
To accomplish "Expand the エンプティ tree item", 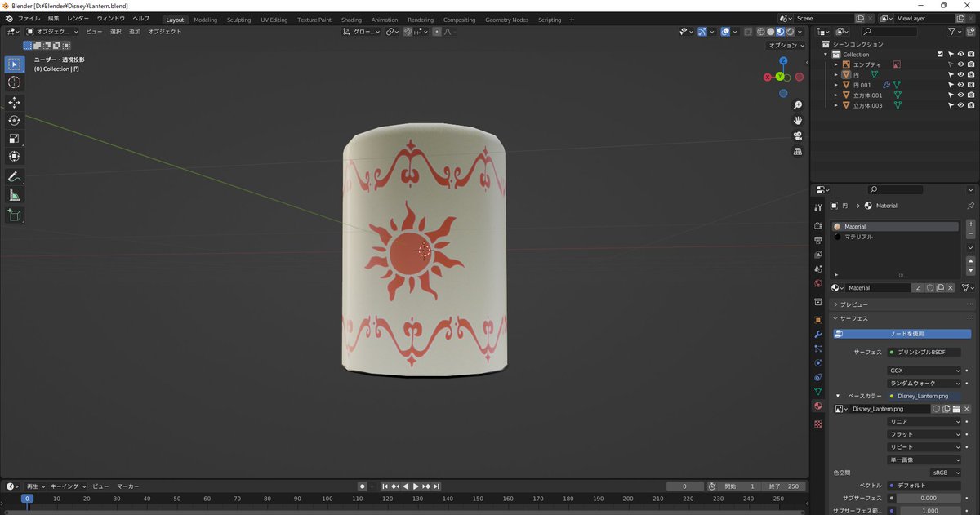I will click(x=836, y=64).
